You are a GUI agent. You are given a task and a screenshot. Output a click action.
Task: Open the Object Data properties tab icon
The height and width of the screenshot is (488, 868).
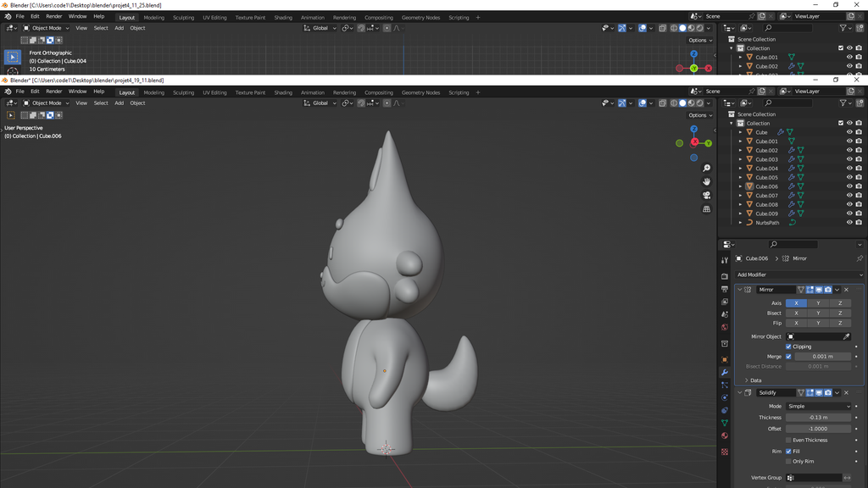click(725, 423)
